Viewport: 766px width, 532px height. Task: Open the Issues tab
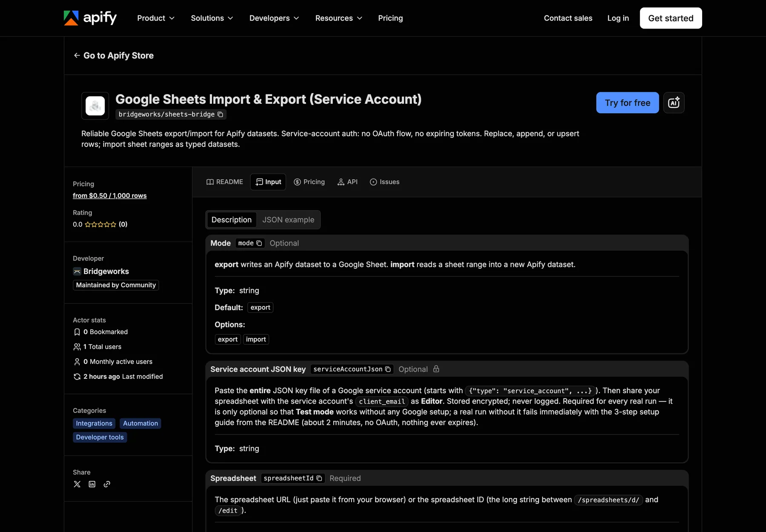[385, 182]
